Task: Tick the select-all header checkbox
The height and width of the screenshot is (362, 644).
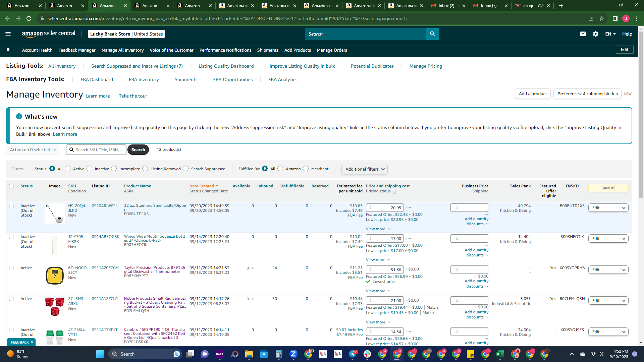Action: (11, 186)
